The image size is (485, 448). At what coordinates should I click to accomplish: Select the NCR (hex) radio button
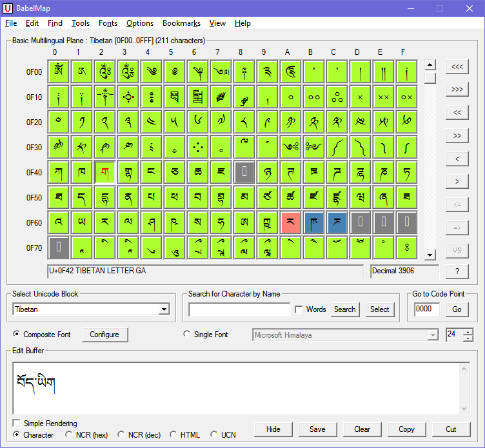(68, 434)
